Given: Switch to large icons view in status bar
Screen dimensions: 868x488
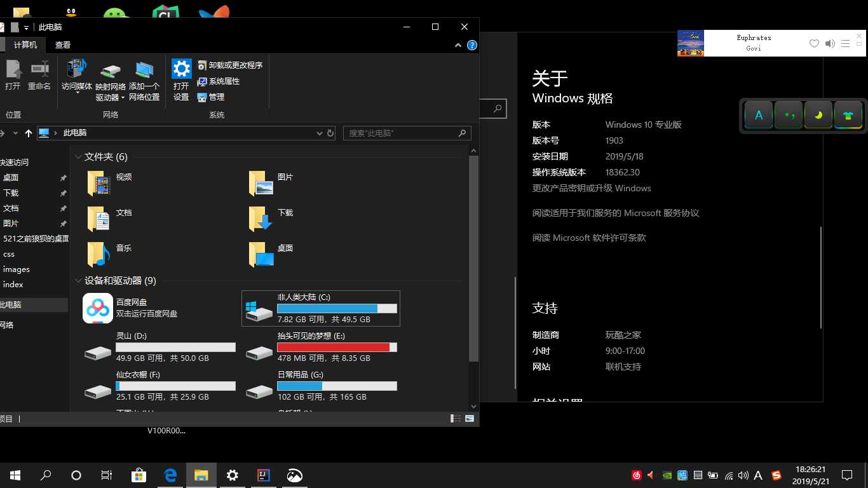Looking at the screenshot, I should [x=470, y=418].
